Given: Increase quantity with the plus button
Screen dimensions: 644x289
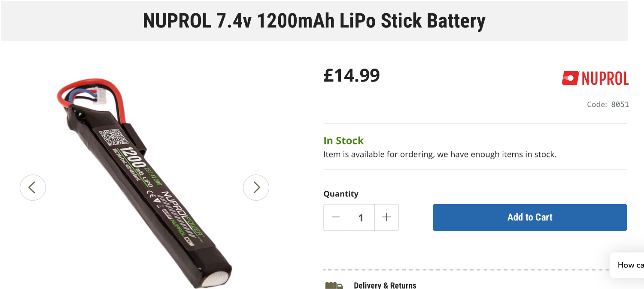Looking at the screenshot, I should (x=386, y=217).
